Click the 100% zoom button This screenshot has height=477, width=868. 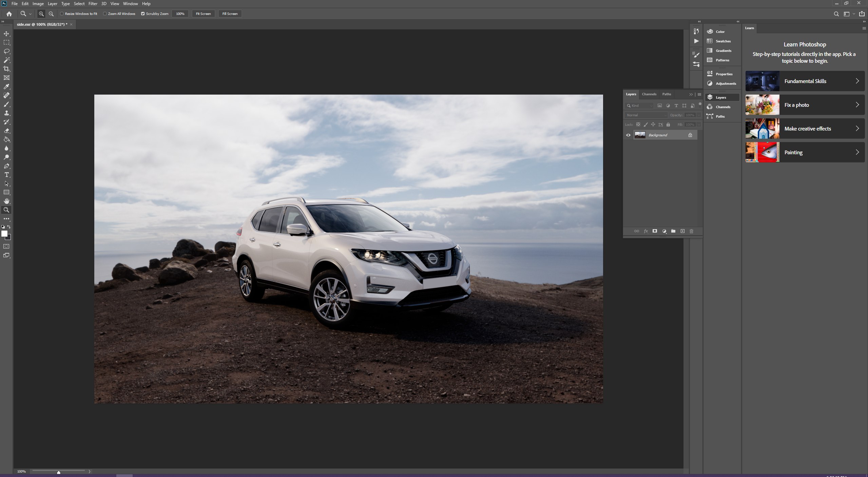[180, 14]
